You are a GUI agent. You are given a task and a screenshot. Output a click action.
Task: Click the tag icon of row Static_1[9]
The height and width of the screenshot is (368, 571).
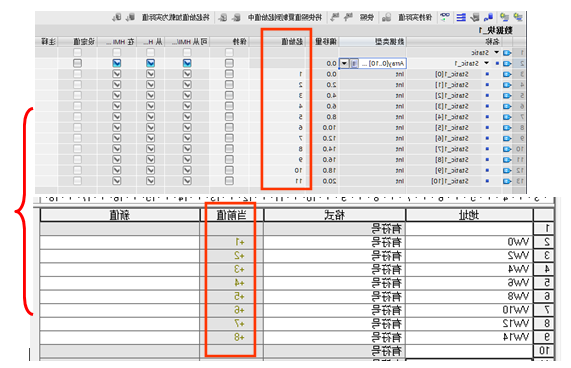(507, 170)
